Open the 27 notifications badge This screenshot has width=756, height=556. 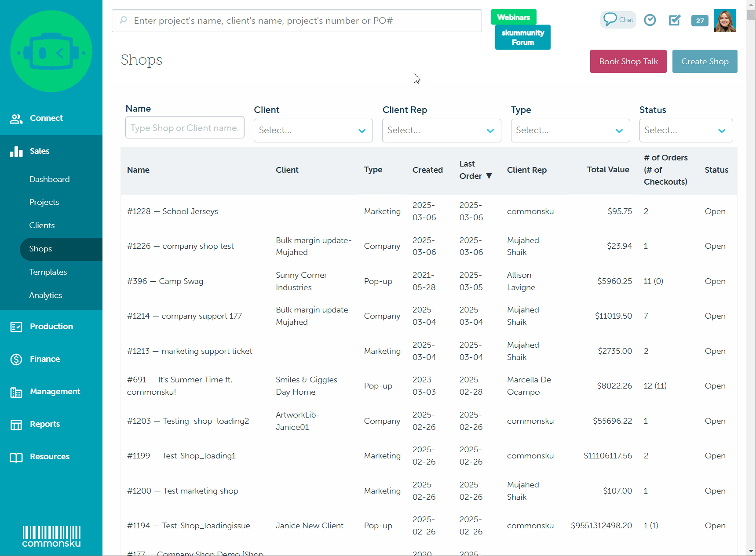699,21
